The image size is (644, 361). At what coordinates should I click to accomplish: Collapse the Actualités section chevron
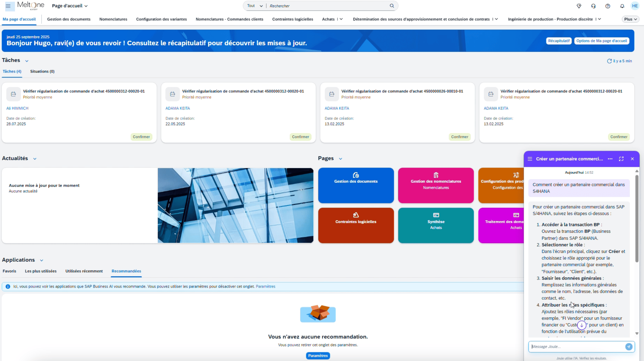click(35, 159)
